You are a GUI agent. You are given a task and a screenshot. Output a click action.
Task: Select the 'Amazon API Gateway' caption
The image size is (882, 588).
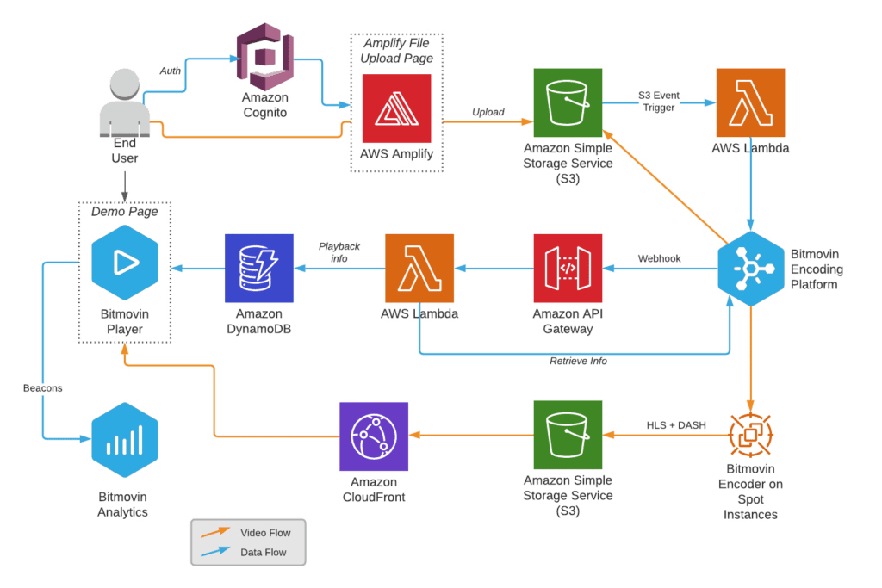coord(568,321)
